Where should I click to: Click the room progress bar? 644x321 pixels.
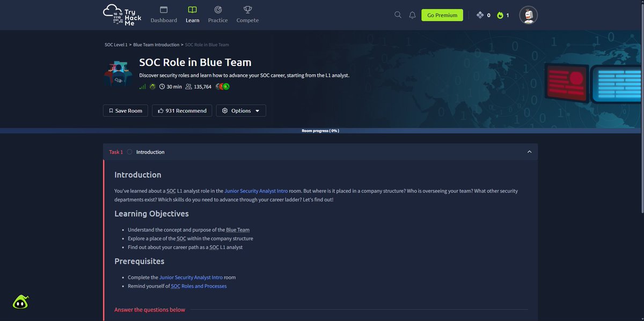click(320, 130)
